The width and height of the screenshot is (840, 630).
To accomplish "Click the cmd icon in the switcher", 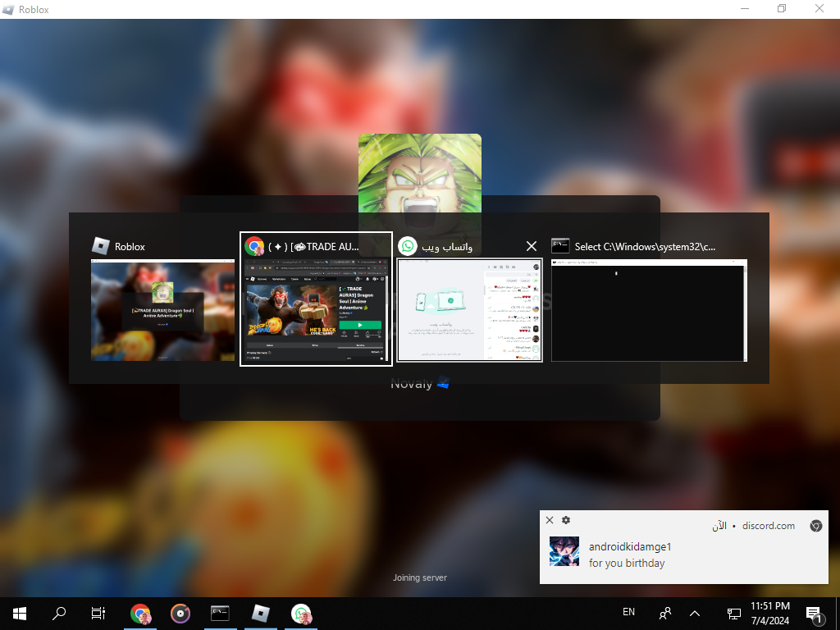I will pos(560,246).
